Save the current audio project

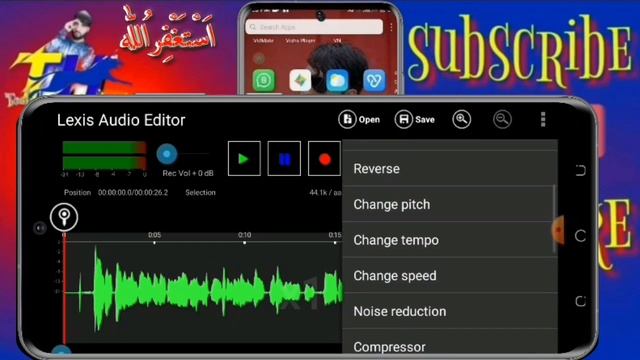(415, 120)
